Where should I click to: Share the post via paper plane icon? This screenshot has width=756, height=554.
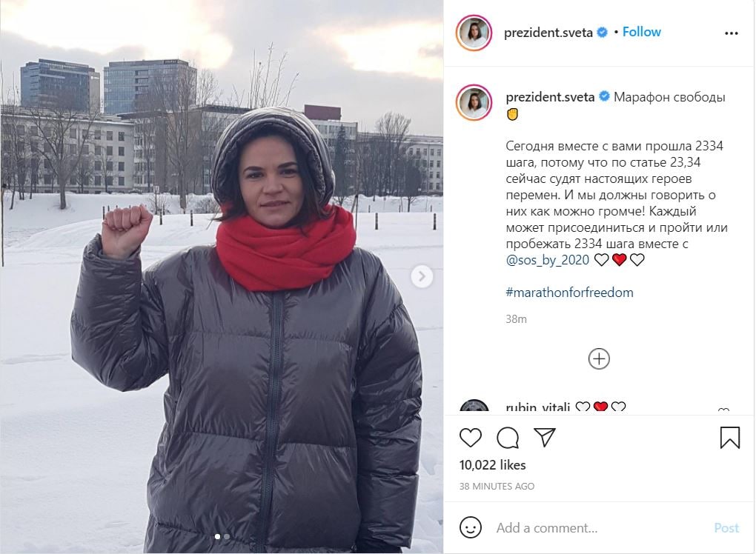[x=545, y=437]
